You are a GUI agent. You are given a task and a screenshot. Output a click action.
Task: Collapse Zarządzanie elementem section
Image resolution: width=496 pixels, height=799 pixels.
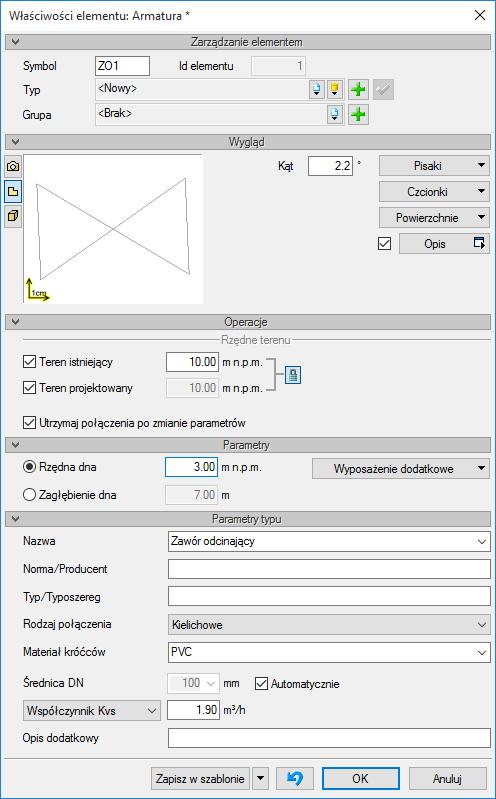14,42
